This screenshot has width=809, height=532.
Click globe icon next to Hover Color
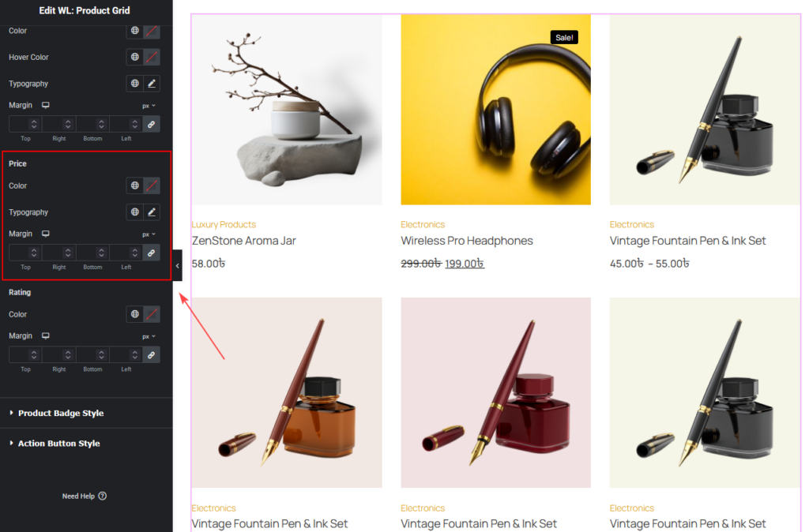click(134, 57)
